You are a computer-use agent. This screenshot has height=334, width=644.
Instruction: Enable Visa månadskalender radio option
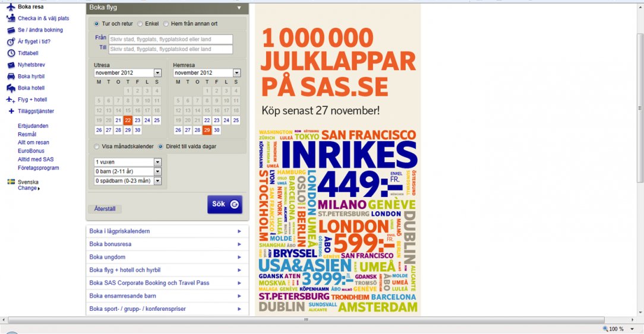coord(97,146)
